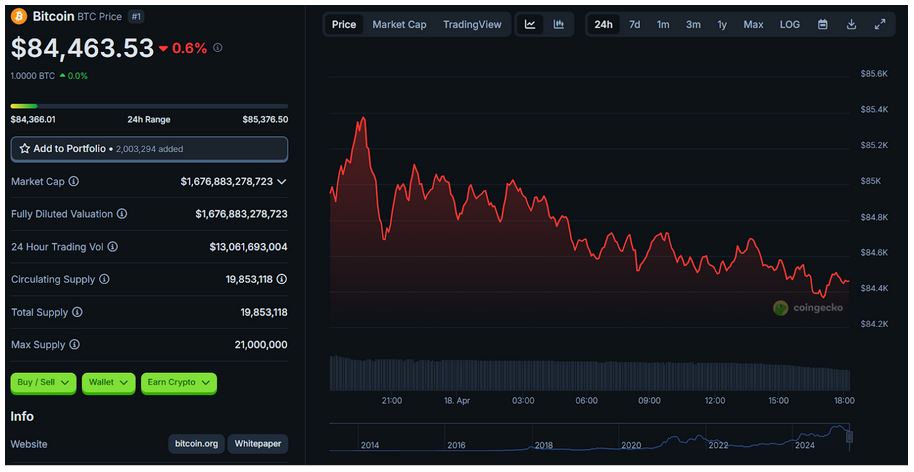The height and width of the screenshot is (472, 914).
Task: Select the 1y time range
Action: 722,24
